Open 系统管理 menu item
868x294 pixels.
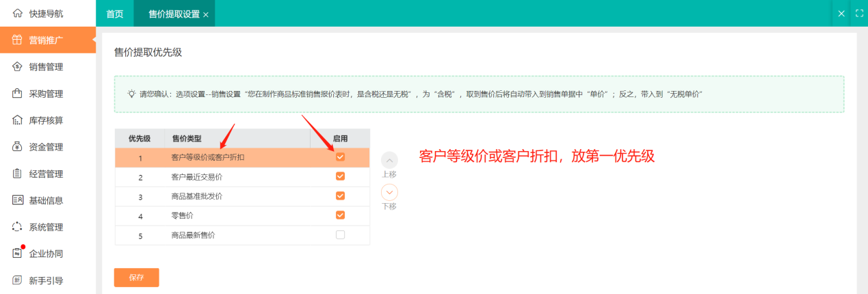tap(48, 227)
